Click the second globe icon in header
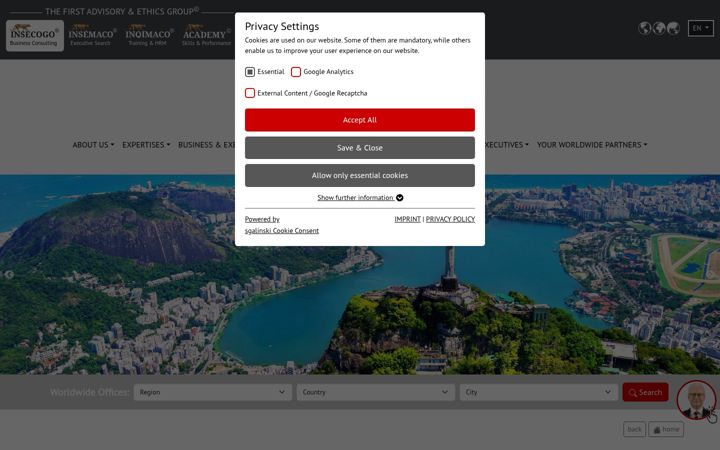 (x=659, y=28)
